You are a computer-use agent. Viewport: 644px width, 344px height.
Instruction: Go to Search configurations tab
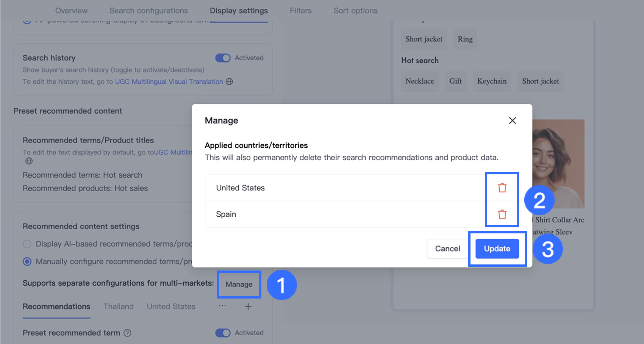[x=148, y=11]
